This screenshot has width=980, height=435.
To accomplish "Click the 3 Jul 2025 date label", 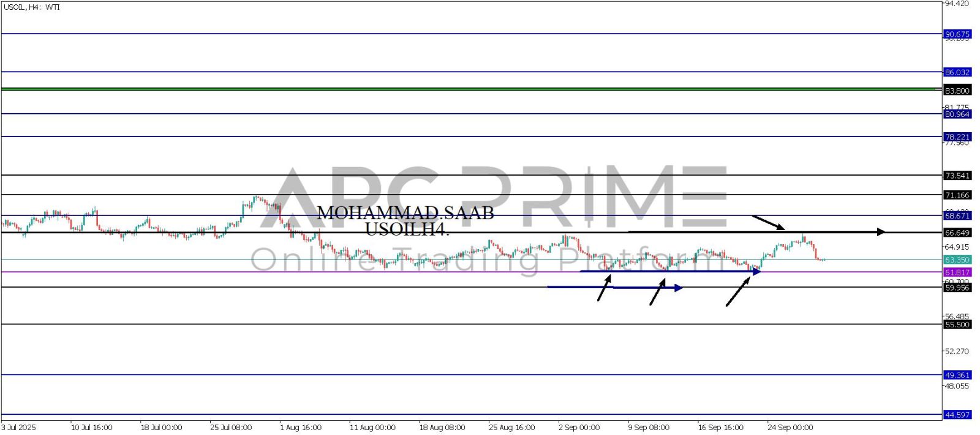I will [x=19, y=428].
